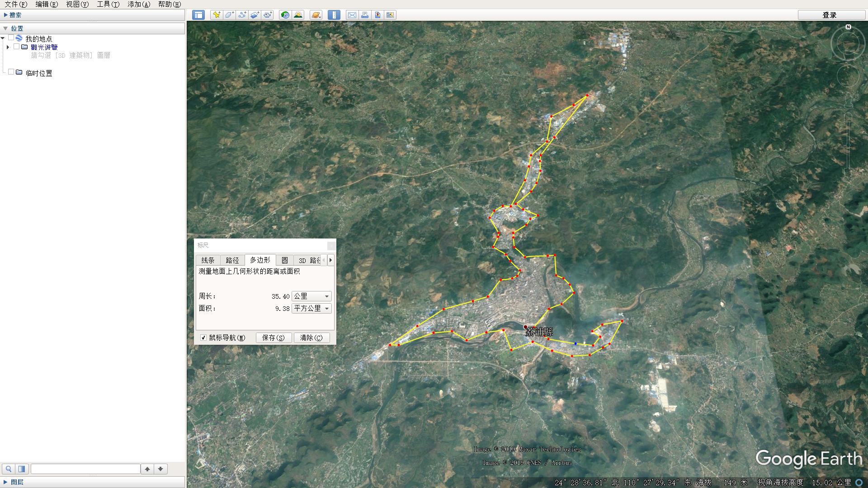Show historical imagery

(284, 15)
